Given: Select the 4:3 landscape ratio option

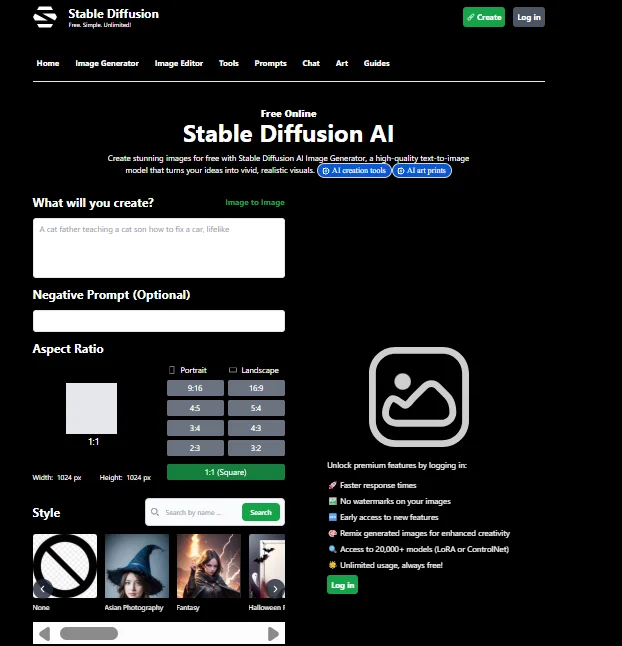Looking at the screenshot, I should point(255,428).
